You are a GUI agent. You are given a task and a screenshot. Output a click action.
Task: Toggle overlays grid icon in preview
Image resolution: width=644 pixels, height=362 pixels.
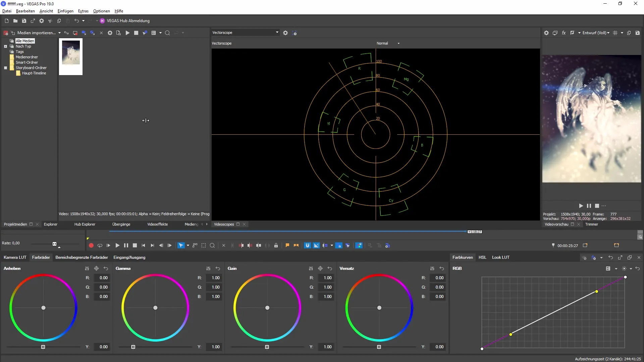click(x=615, y=33)
